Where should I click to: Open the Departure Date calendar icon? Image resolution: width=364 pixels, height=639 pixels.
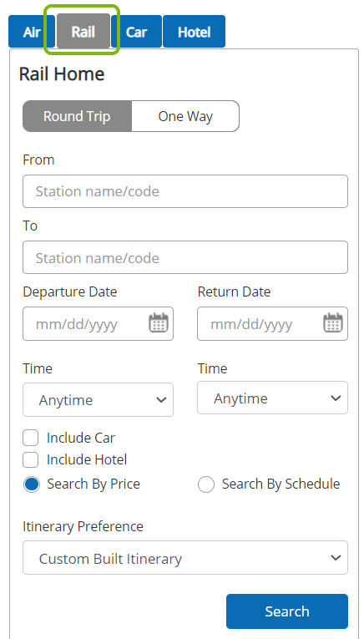click(x=159, y=322)
